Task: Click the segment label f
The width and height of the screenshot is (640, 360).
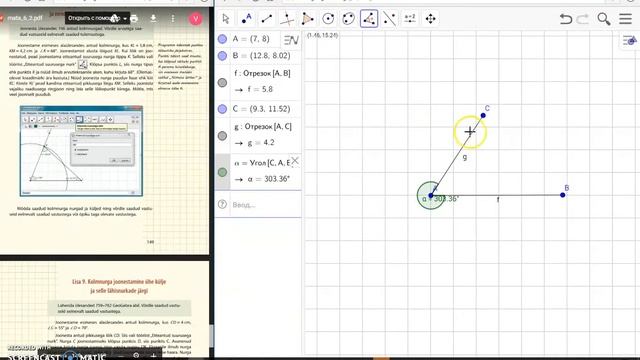Action: pos(498,200)
